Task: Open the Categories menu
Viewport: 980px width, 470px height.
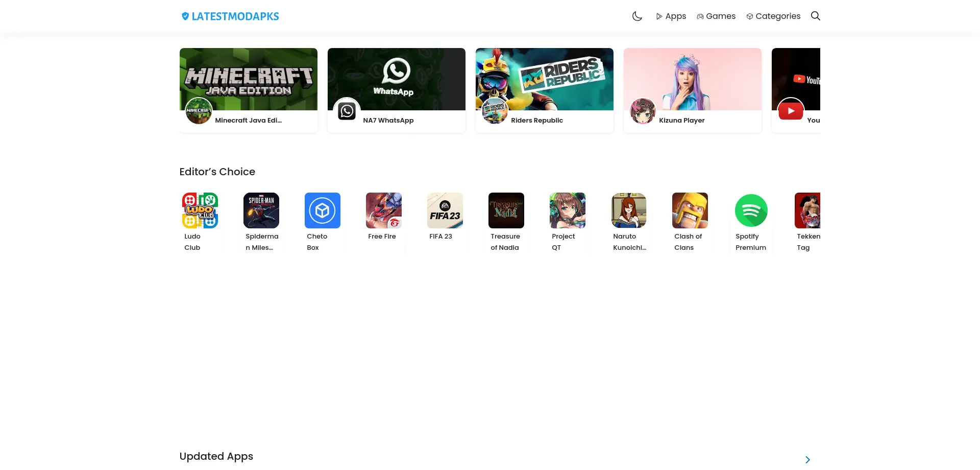Action: pyautogui.click(x=773, y=16)
